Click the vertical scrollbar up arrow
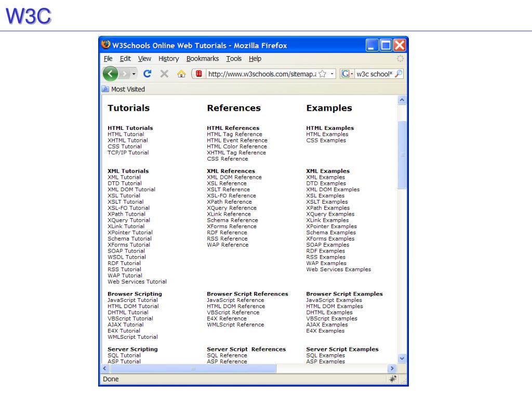532x399 pixels. pos(402,100)
